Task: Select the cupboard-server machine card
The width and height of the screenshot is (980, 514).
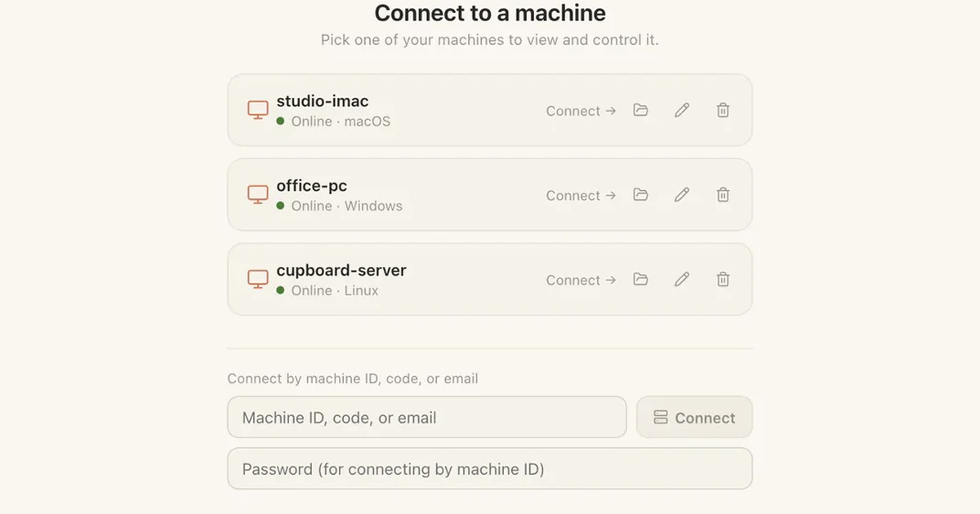Action: point(490,279)
